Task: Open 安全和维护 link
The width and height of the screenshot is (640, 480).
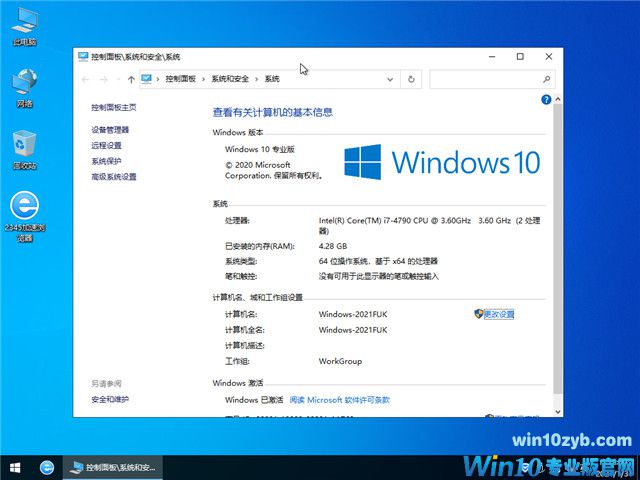Action: [110, 399]
